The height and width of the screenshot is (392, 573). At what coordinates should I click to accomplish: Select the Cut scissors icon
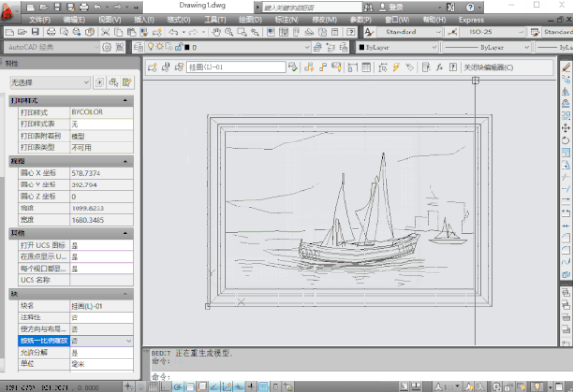coord(105,33)
